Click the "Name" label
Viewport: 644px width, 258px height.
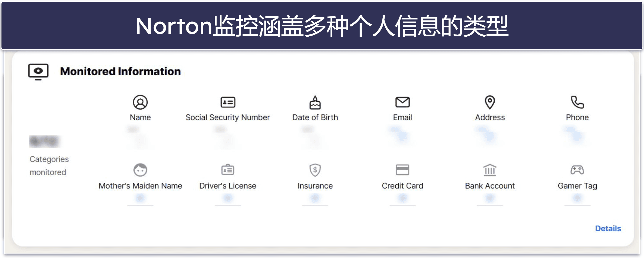[x=140, y=117]
